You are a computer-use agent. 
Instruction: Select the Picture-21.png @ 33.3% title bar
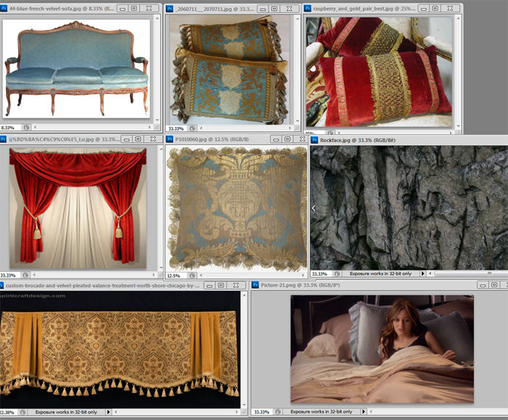click(379, 285)
